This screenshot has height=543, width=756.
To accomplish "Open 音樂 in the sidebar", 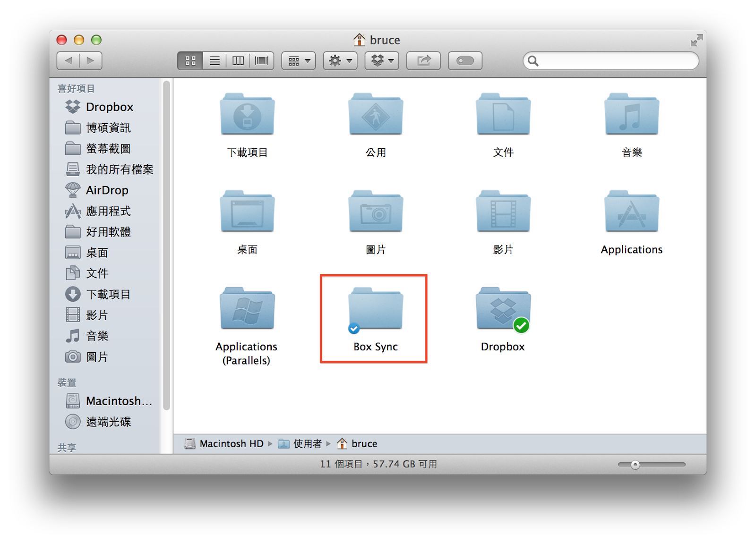I will pyautogui.click(x=87, y=336).
